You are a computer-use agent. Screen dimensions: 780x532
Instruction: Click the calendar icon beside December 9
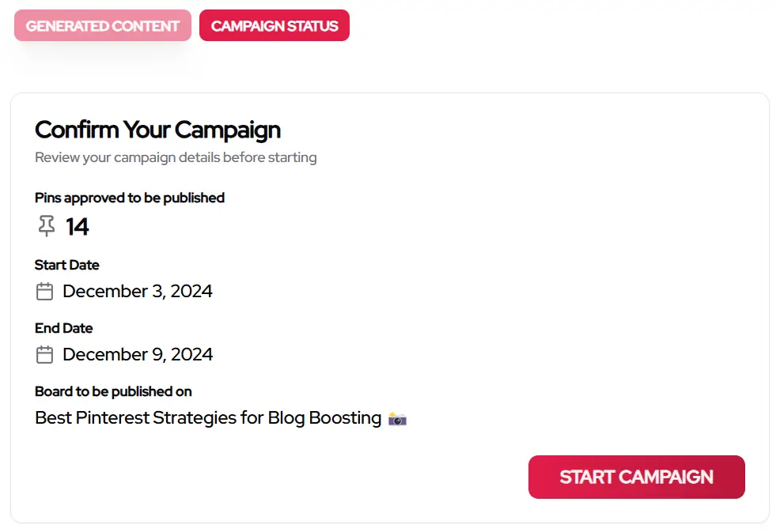click(44, 354)
